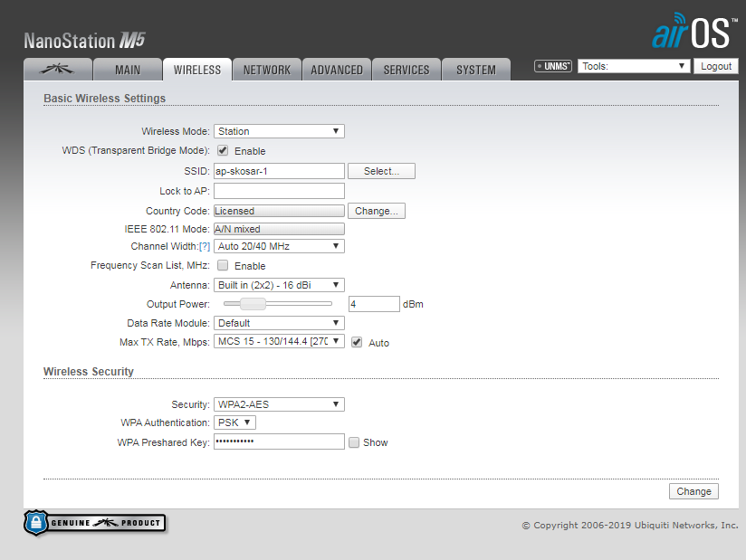Click the Wireless Security heading

pyautogui.click(x=89, y=372)
